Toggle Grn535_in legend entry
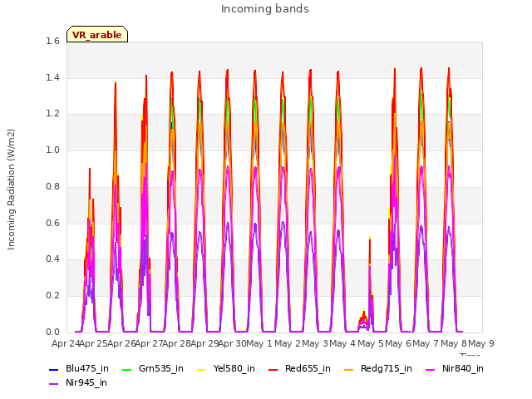Image resolution: width=532 pixels, height=399 pixels. point(153,369)
